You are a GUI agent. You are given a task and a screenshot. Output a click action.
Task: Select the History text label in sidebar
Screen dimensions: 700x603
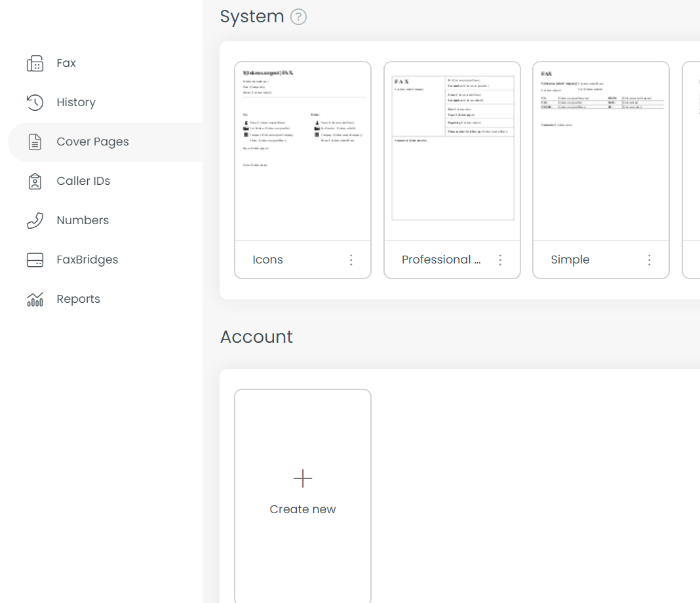tap(76, 102)
